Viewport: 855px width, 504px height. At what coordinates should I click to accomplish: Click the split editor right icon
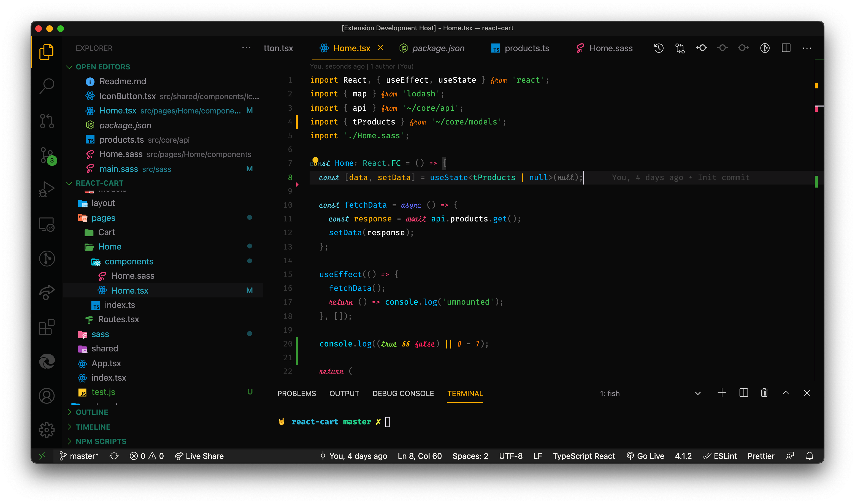(786, 48)
